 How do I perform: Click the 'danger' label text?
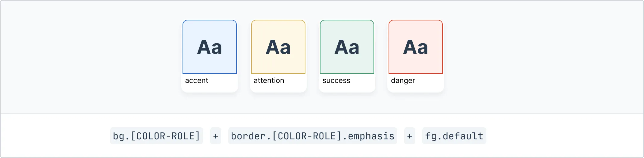click(403, 81)
